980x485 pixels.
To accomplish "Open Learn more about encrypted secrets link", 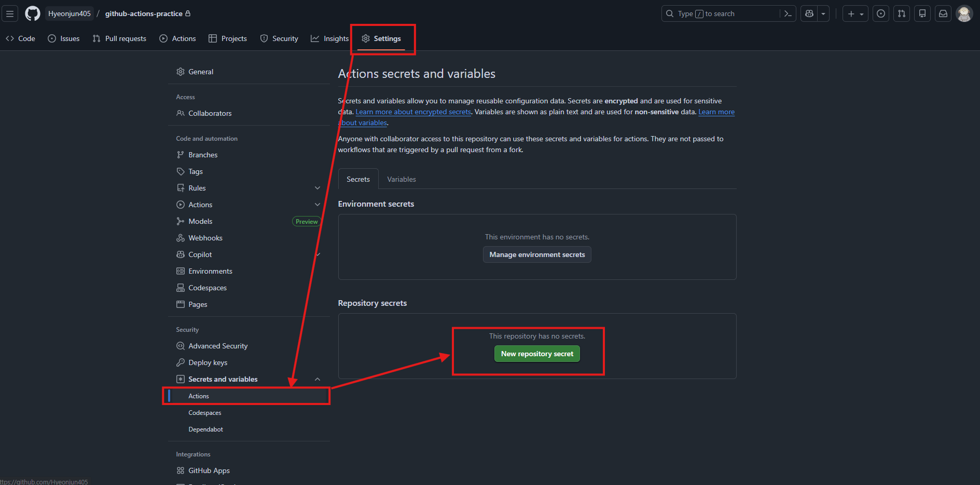I will tap(413, 112).
